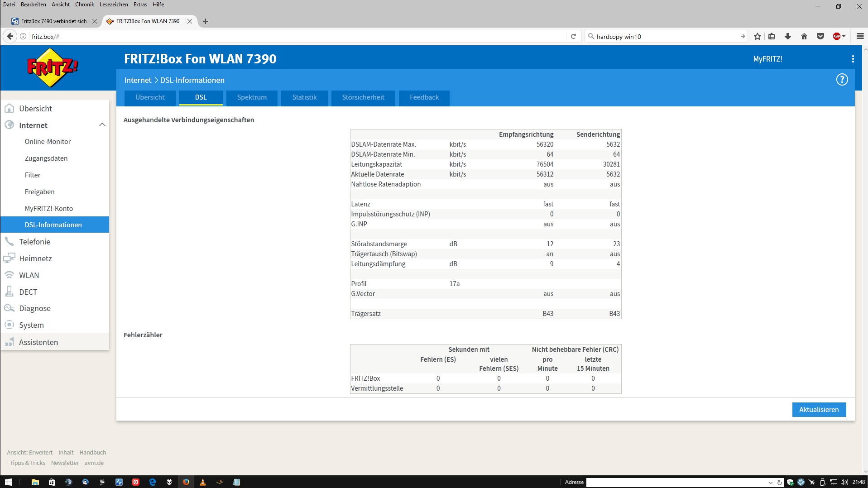Select the DSL tab
868x488 pixels.
201,97
